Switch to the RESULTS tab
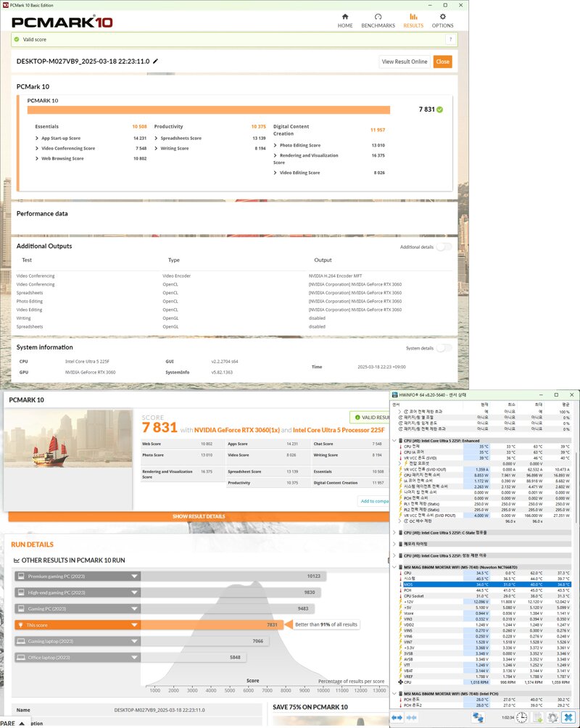Image resolution: width=580 pixels, height=728 pixels. [x=413, y=21]
